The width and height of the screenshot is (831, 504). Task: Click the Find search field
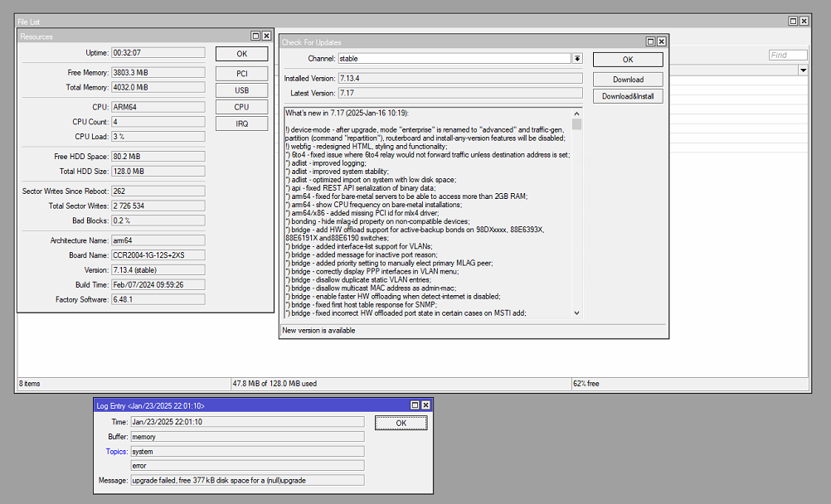click(787, 55)
